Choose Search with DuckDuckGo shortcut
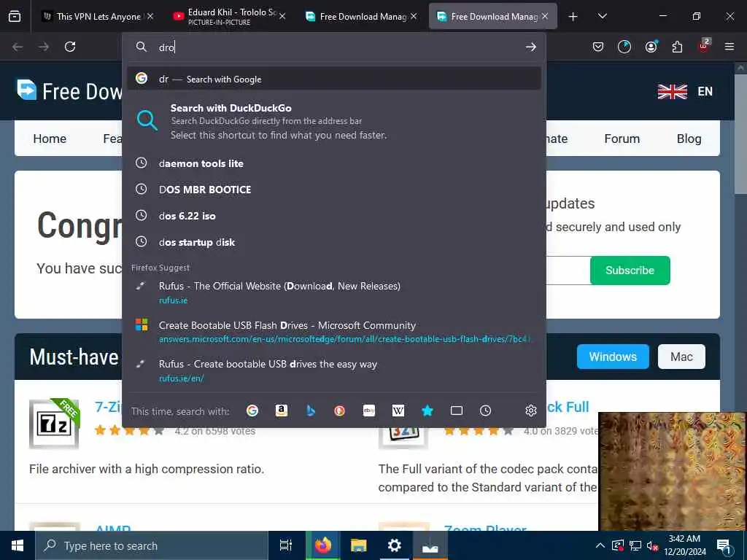The height and width of the screenshot is (560, 747). (x=334, y=121)
